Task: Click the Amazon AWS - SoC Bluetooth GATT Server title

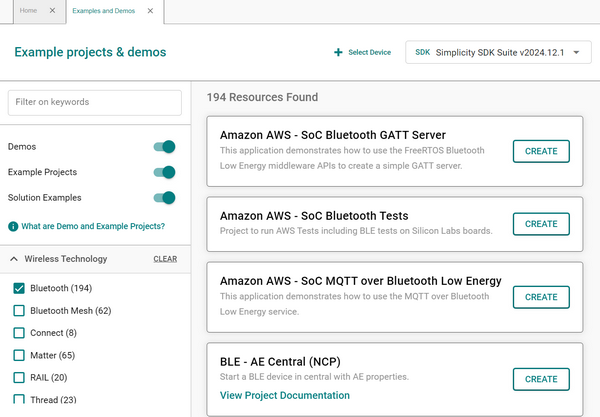Action: [x=333, y=135]
